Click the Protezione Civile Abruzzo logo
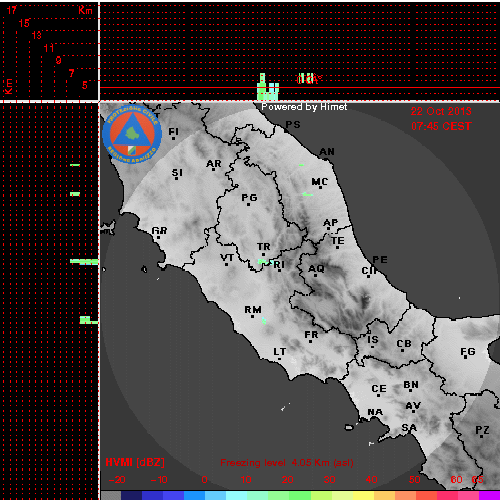500x500 pixels. (132, 134)
